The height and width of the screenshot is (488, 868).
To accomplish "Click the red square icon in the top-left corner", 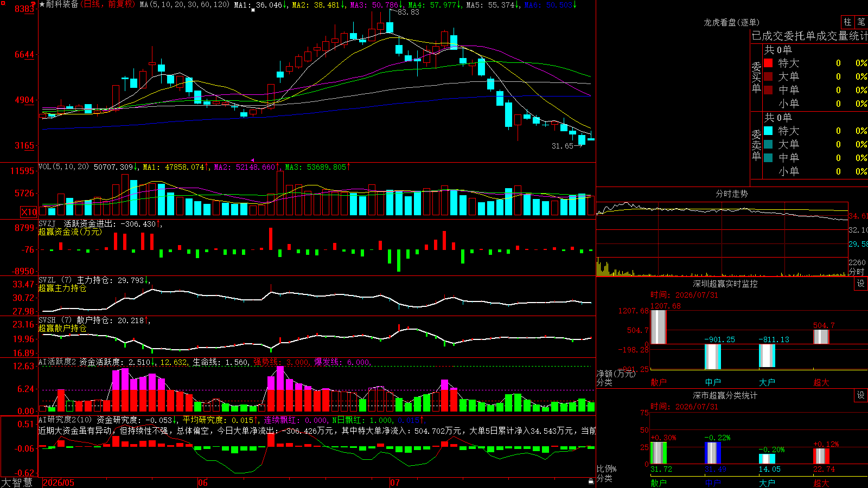I will point(3,3).
